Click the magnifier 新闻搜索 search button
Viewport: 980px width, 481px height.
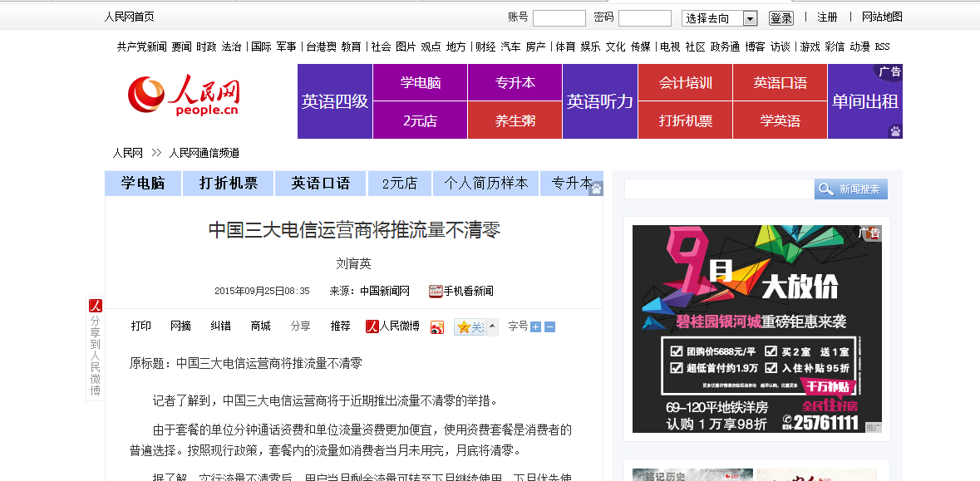(850, 189)
